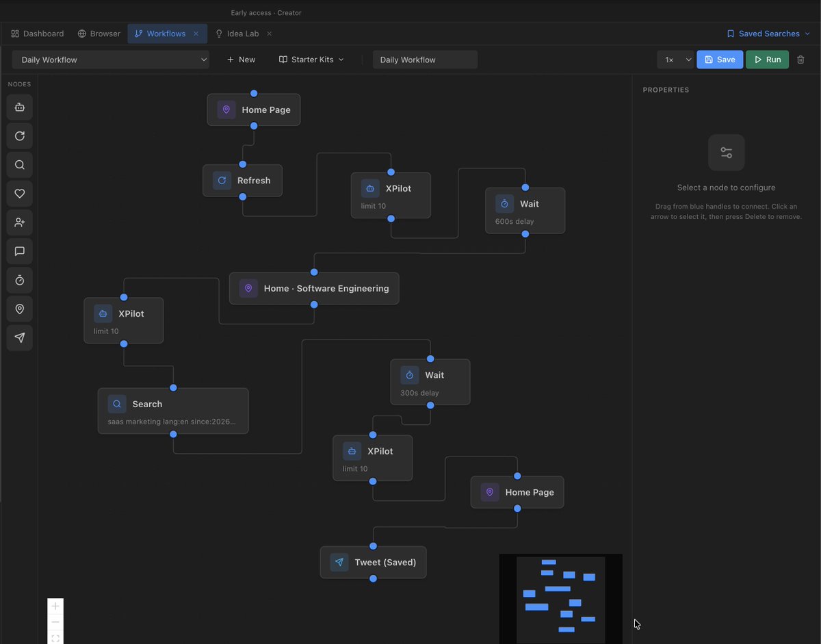
Task: Select the top Home Page node
Action: tap(254, 110)
